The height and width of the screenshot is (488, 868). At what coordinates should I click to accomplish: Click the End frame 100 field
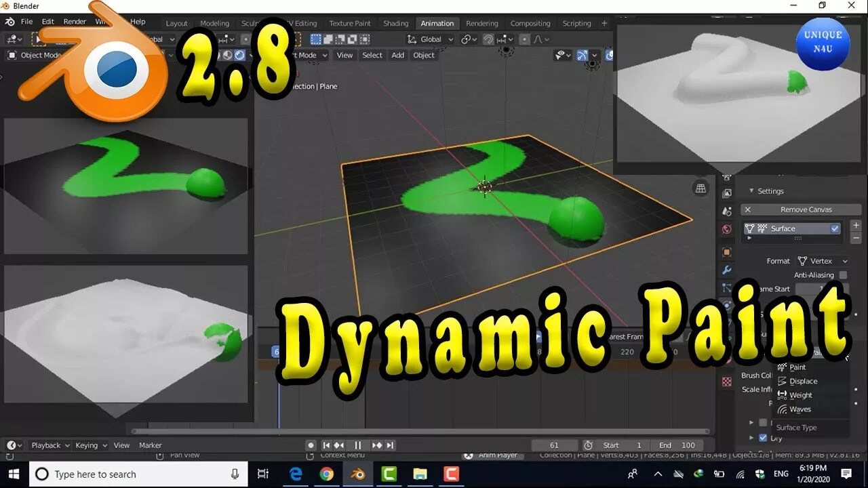tap(679, 445)
